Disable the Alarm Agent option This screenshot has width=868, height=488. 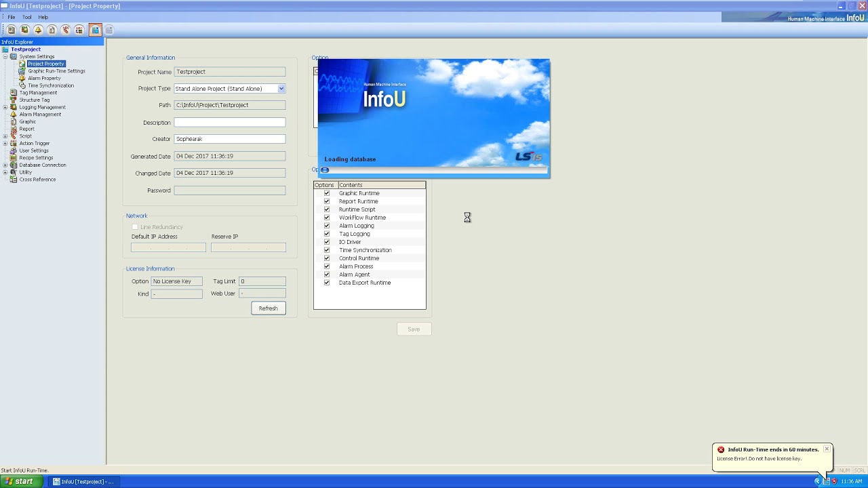(327, 274)
